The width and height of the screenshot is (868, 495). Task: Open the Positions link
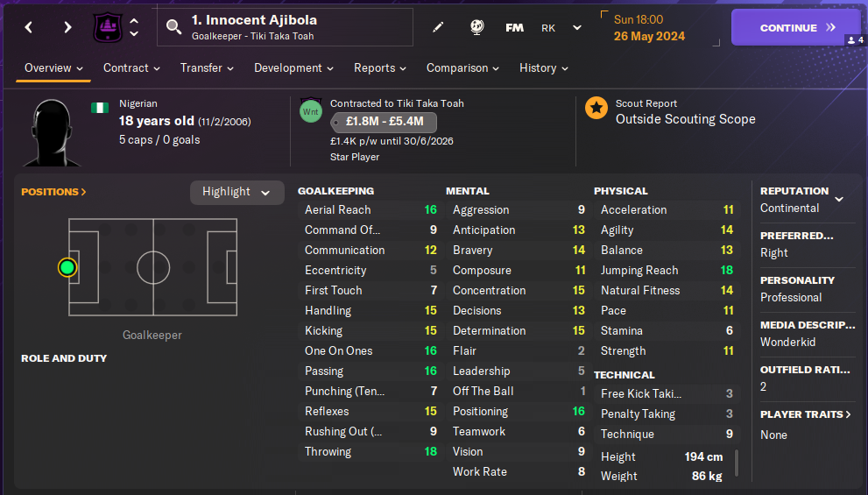[53, 192]
